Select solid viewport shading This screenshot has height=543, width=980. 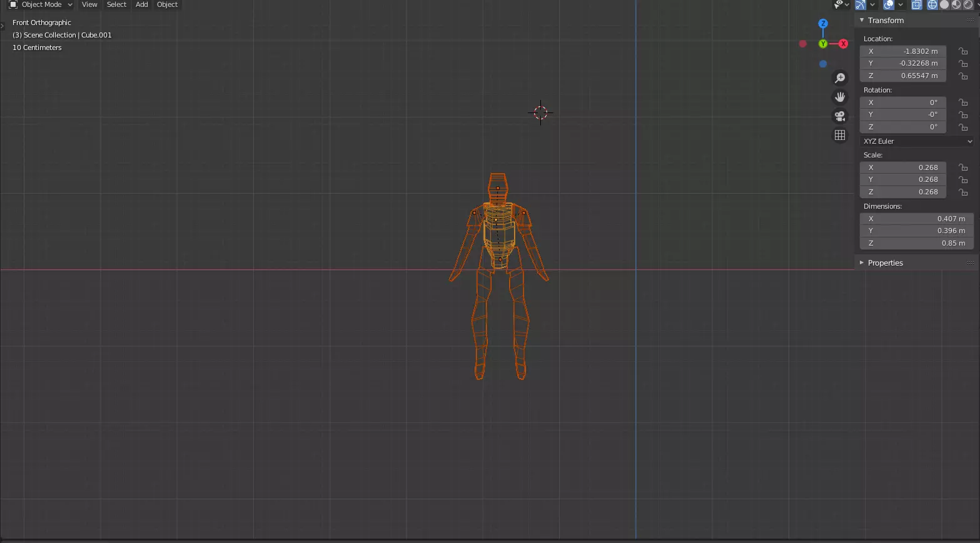click(x=944, y=4)
